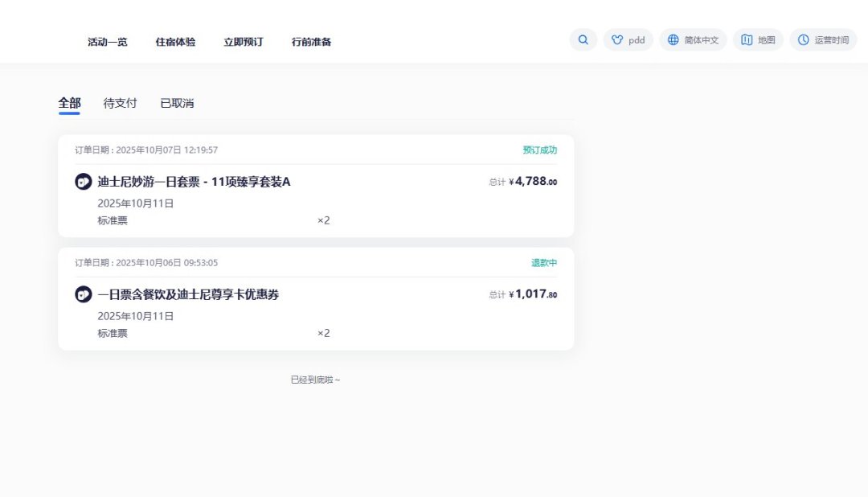Viewport: 868px width, 497px height.
Task: Open order 迪士尼妙游一日套票 - 11项臻享套装A
Action: (x=194, y=182)
